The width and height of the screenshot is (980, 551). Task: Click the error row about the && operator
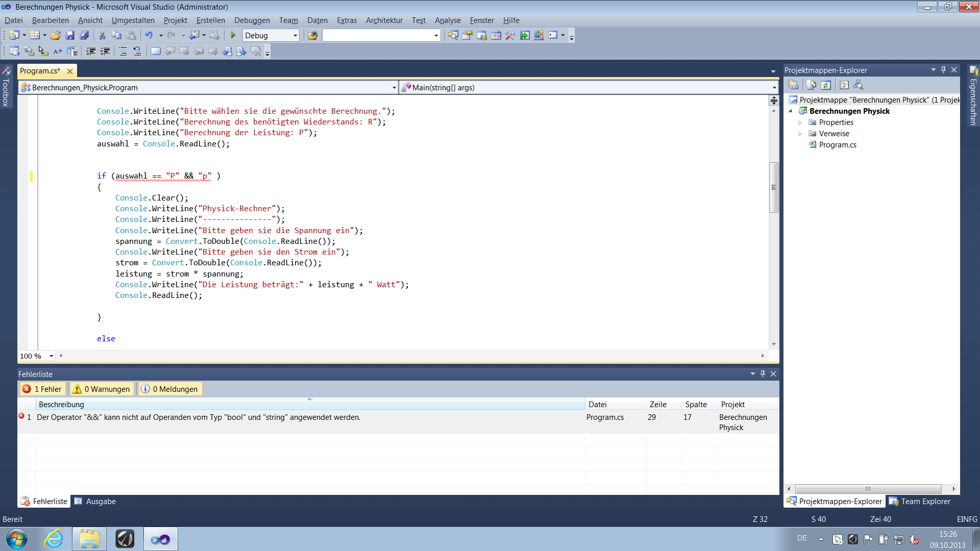199,417
